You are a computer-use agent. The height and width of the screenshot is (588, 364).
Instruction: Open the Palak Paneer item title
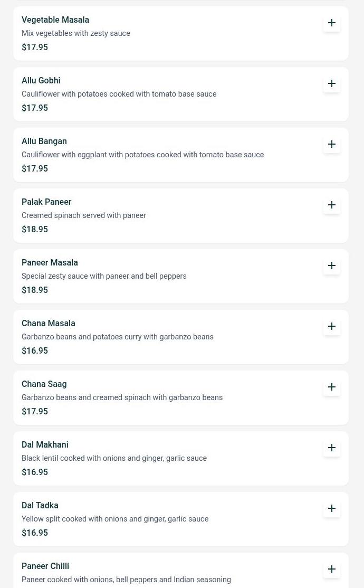46,202
